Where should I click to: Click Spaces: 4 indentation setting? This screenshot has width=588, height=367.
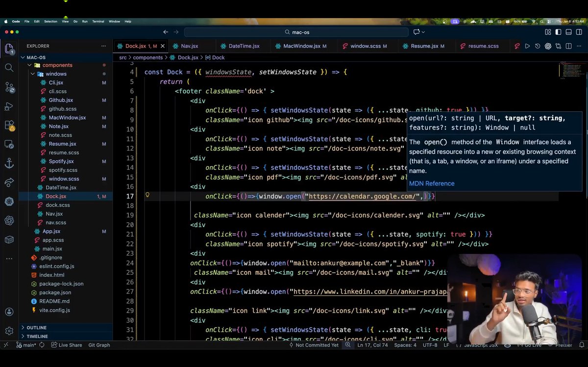click(405, 345)
